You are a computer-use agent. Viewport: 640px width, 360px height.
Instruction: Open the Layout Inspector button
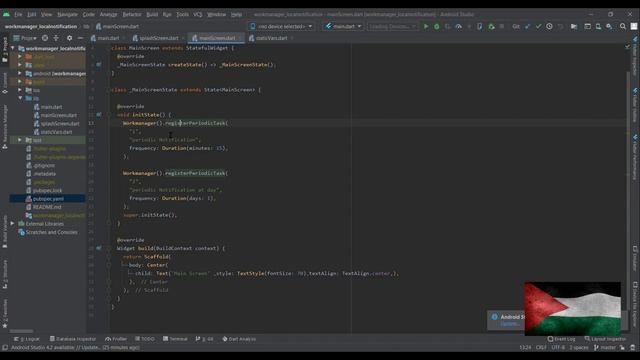click(605, 339)
